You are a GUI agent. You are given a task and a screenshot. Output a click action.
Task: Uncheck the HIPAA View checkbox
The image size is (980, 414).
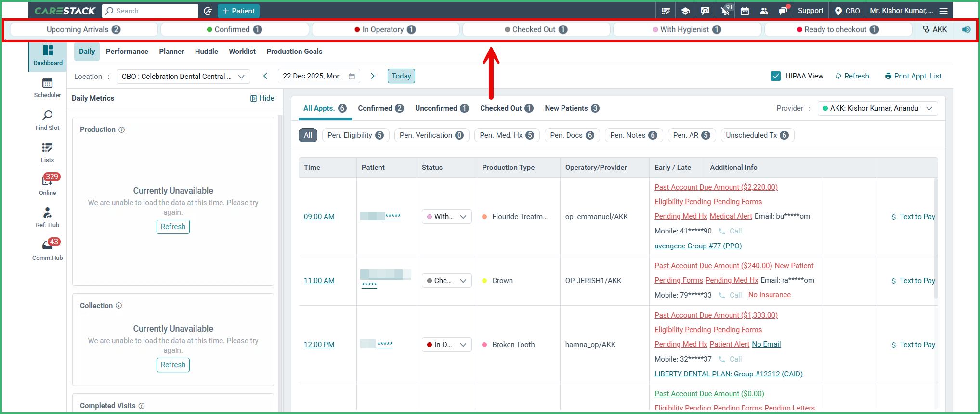click(x=776, y=76)
